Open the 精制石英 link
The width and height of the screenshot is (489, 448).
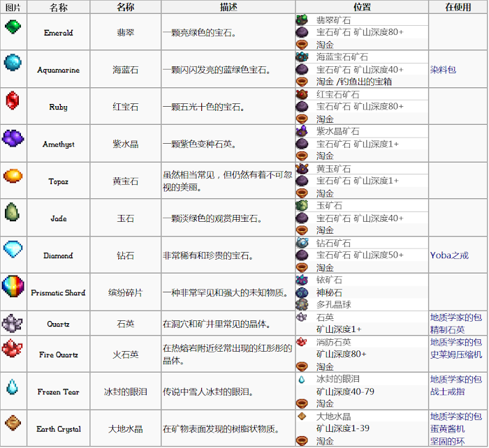coord(447,329)
